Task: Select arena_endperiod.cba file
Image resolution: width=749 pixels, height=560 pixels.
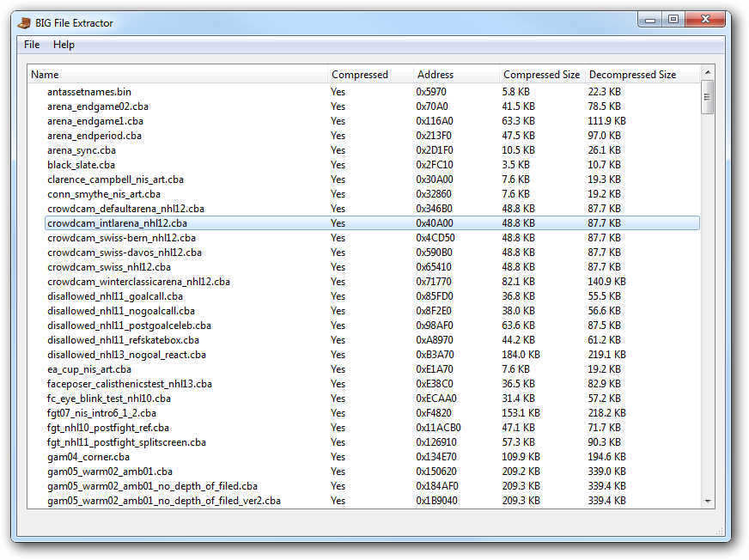Action: click(x=94, y=136)
